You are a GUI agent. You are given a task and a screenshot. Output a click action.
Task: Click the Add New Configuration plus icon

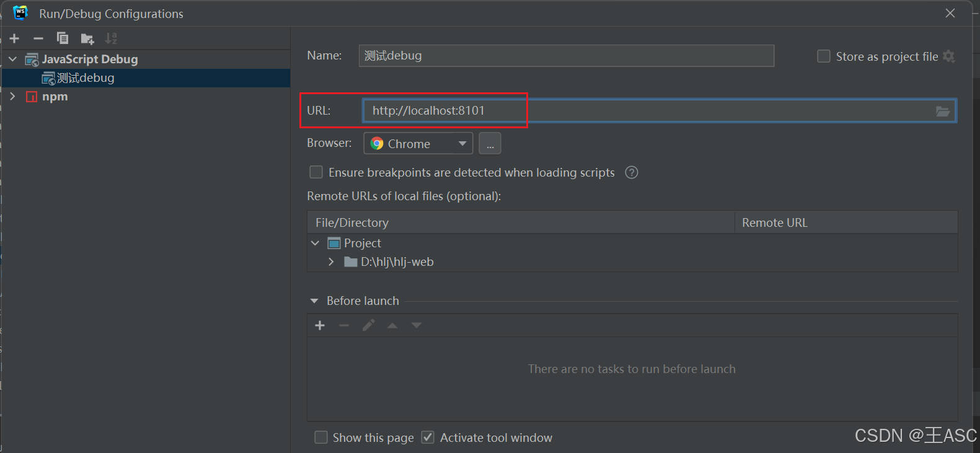[14, 38]
